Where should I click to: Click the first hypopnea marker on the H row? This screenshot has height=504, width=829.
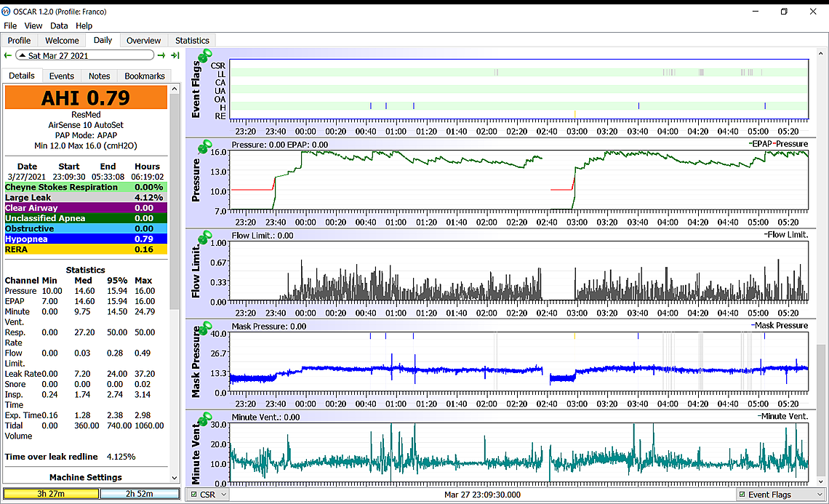point(371,106)
